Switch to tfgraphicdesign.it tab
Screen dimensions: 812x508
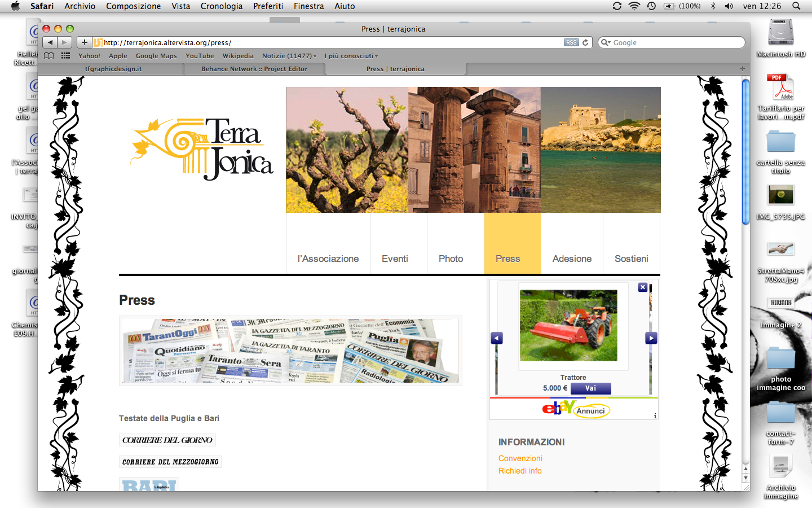pyautogui.click(x=113, y=69)
